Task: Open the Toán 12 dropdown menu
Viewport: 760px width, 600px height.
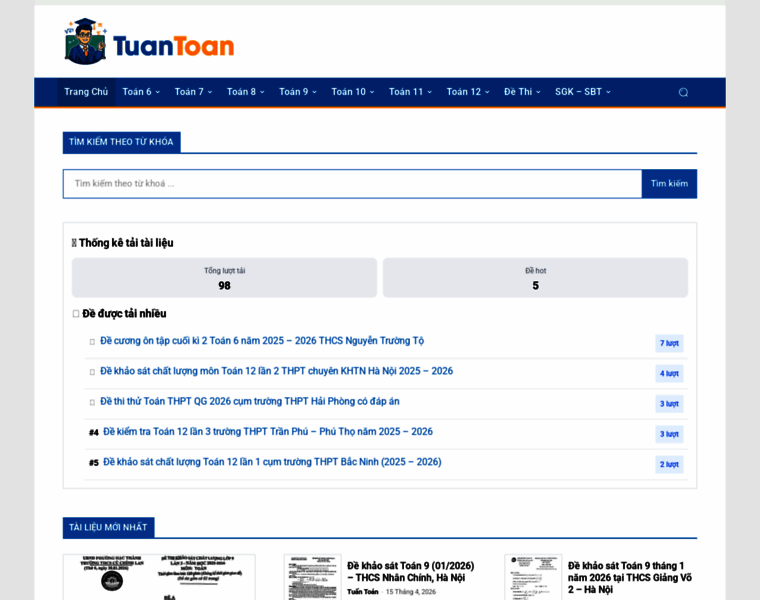Action: point(467,92)
